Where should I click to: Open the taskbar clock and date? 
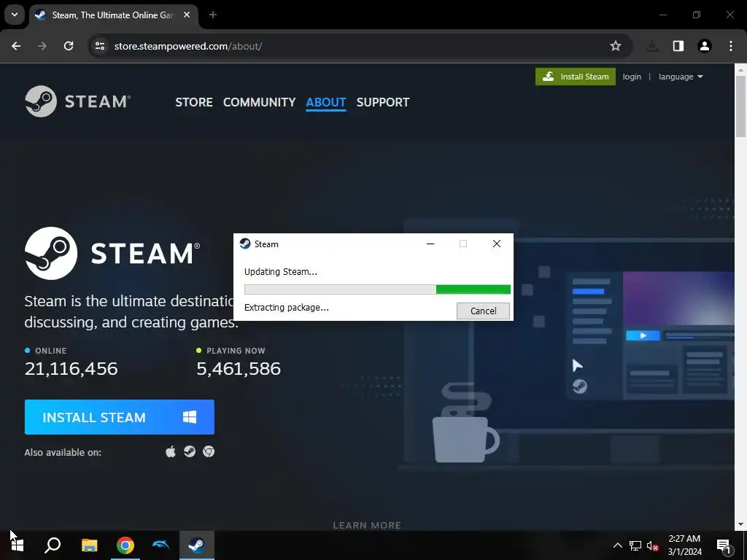tap(684, 545)
